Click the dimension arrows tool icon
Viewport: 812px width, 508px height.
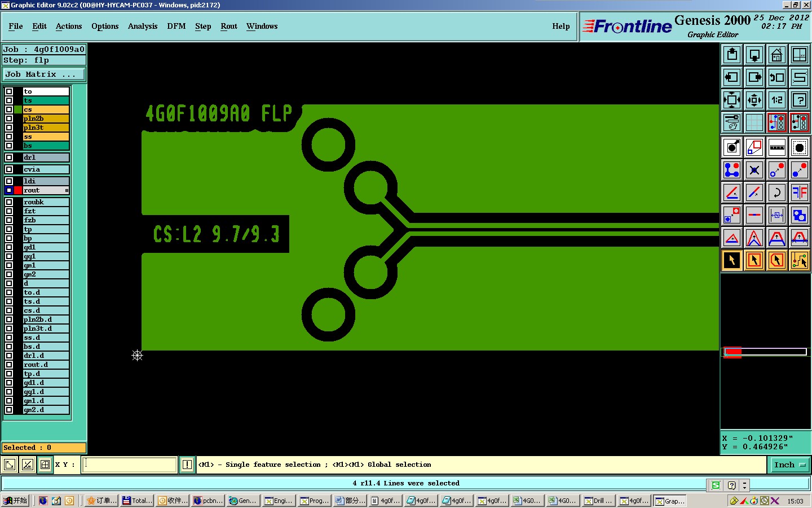click(x=777, y=215)
